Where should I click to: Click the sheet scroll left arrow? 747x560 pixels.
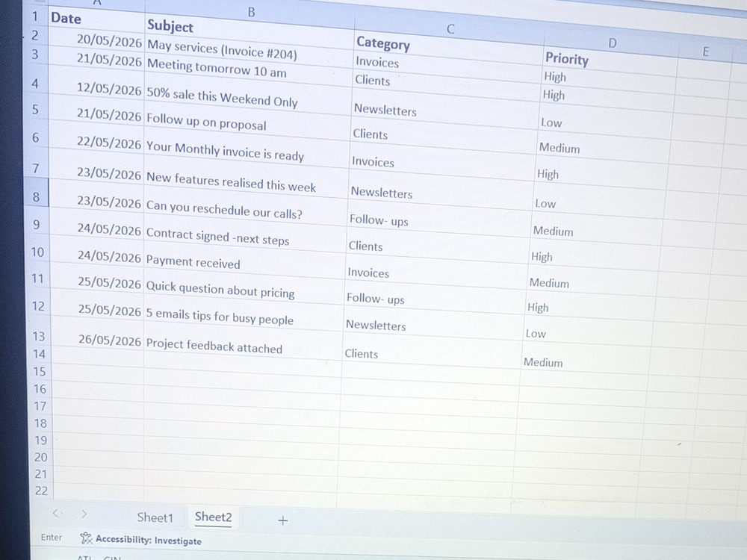click(56, 513)
